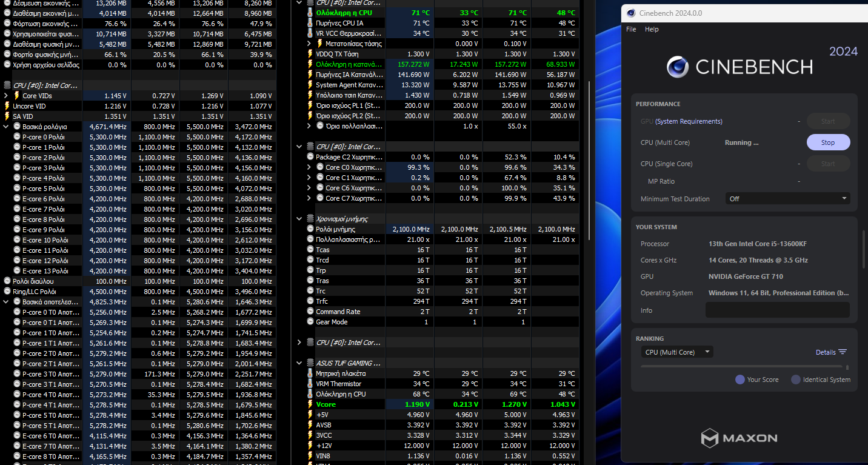Click the clock icon of Ρολόι διαύλου row
The width and height of the screenshot is (868, 465).
coord(7,281)
